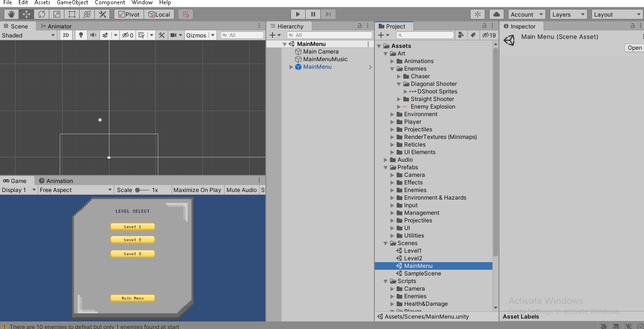Select the Move tool
The image size is (644, 329).
[x=27, y=14]
